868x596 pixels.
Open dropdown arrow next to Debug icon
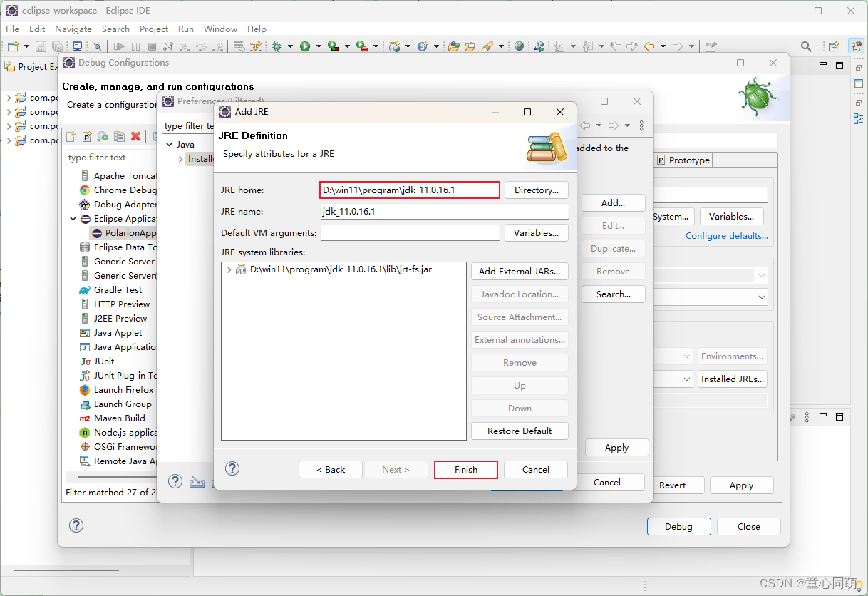[x=289, y=46]
